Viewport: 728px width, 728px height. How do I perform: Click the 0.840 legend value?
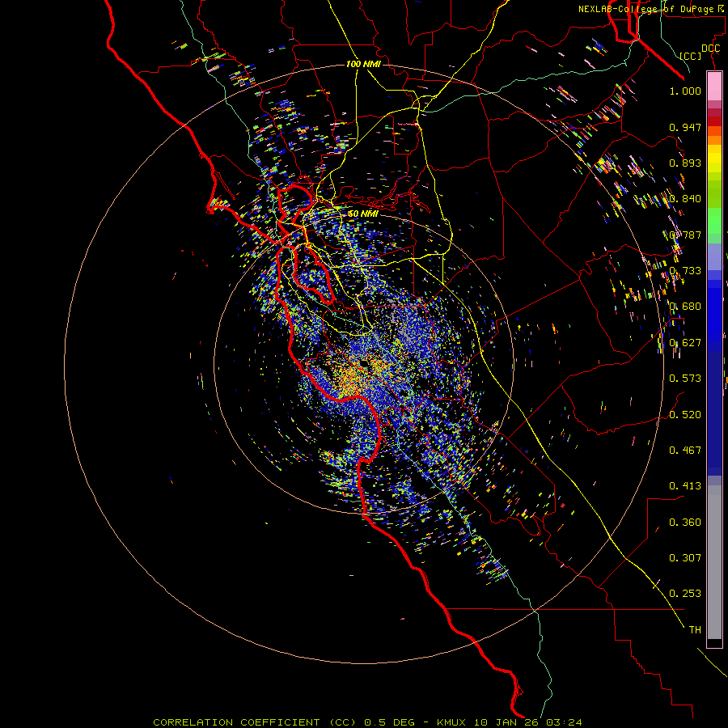click(x=685, y=199)
